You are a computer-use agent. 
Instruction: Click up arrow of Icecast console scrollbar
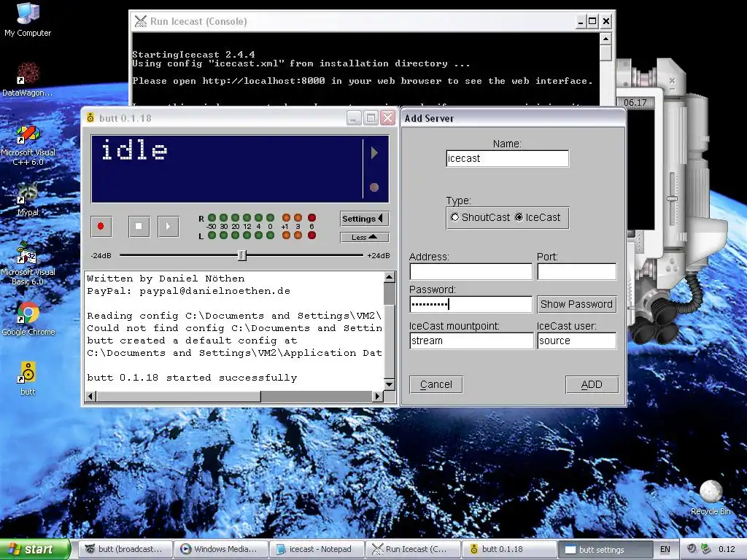point(605,39)
